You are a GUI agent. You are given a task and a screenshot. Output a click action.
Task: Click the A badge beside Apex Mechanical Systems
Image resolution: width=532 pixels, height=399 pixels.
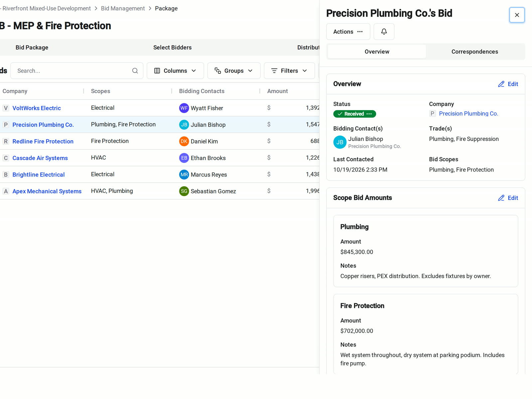click(x=6, y=191)
